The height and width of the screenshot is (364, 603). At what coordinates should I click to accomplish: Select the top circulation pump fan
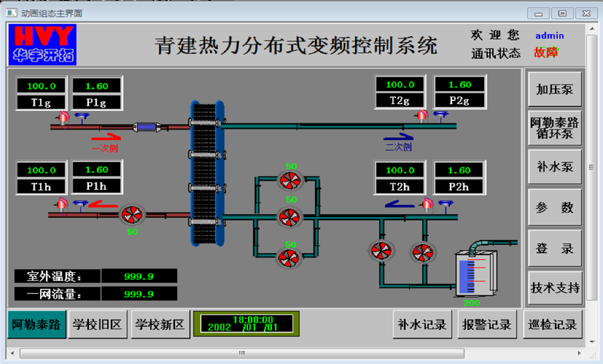pos(290,180)
